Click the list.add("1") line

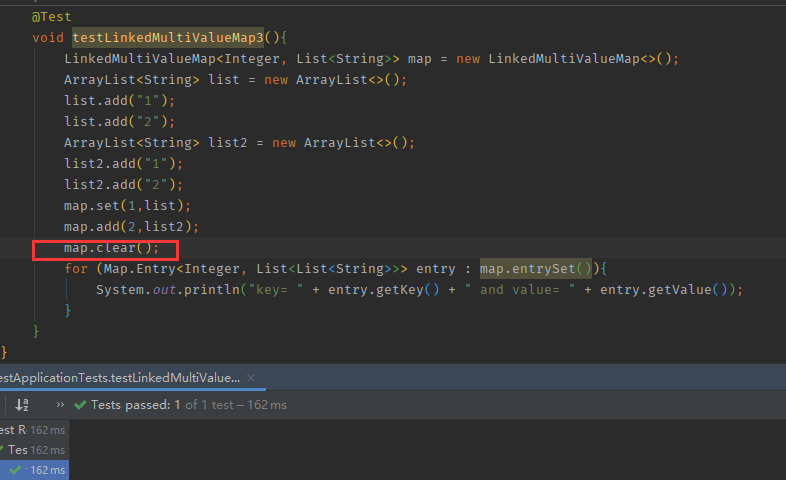[x=119, y=101]
